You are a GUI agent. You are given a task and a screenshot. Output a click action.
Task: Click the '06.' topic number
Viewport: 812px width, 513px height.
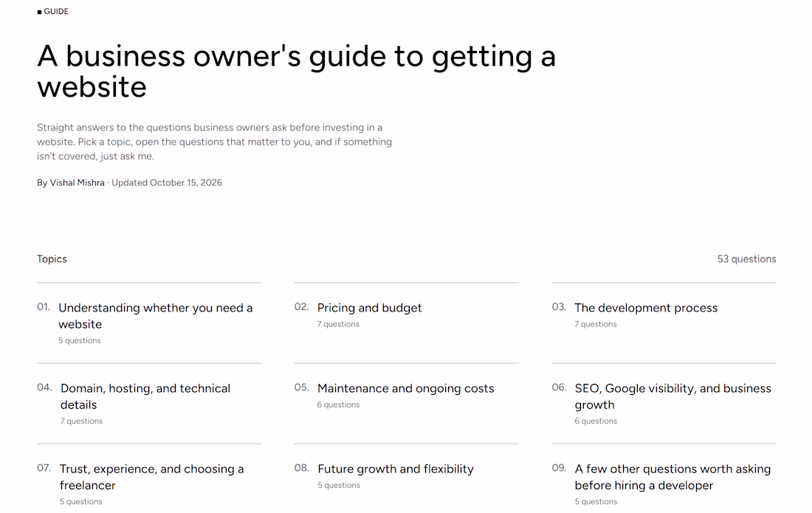pyautogui.click(x=559, y=388)
